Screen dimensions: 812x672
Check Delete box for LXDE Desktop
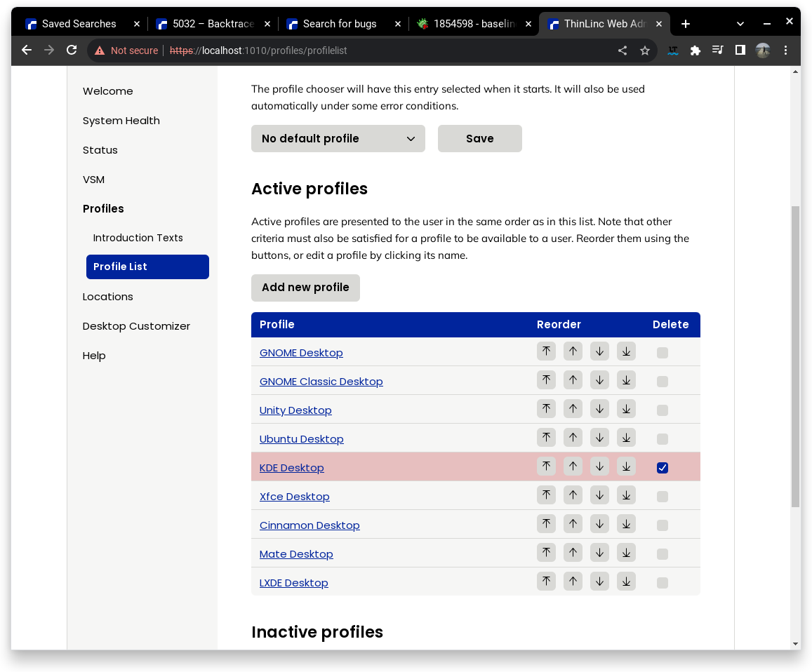(662, 583)
